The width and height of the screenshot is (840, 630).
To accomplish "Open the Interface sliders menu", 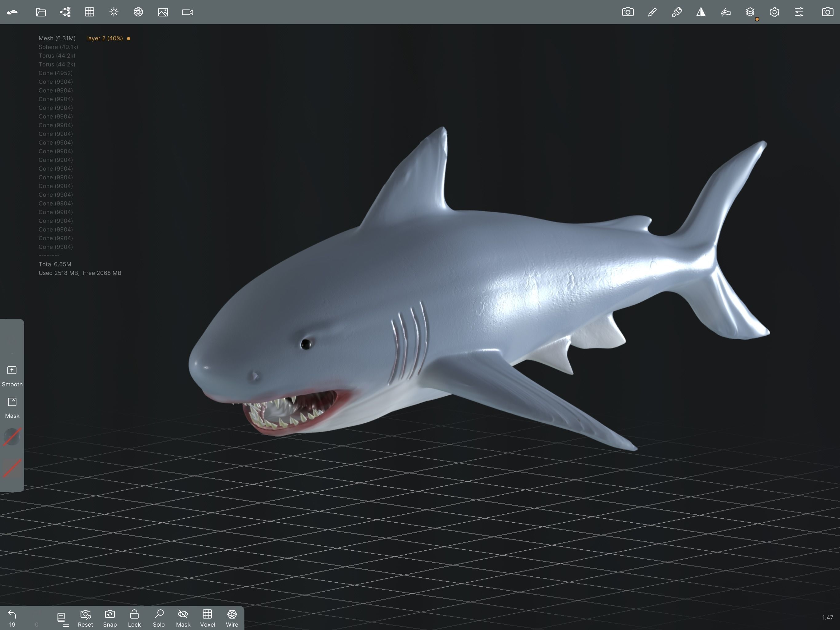I will pos(799,12).
